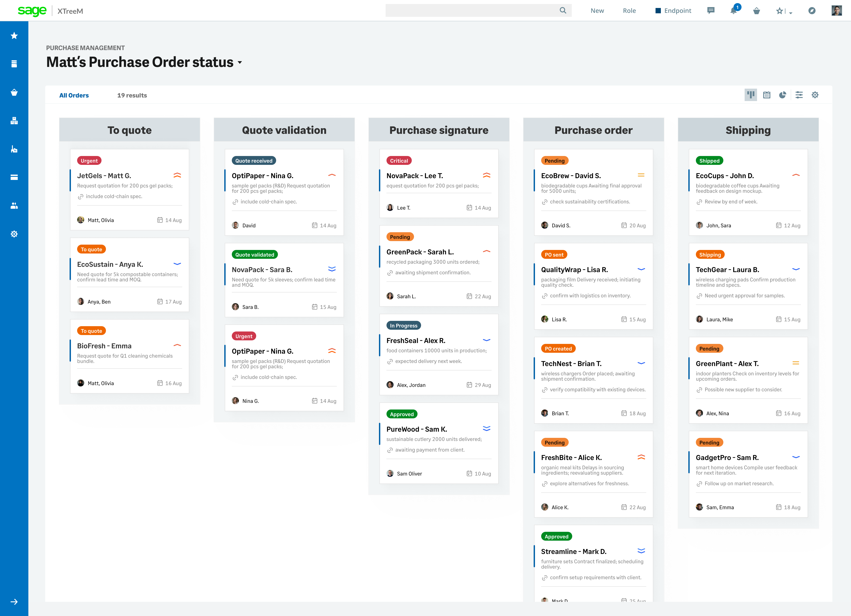Click the priority chevron on the EcoCups card

pos(796,175)
